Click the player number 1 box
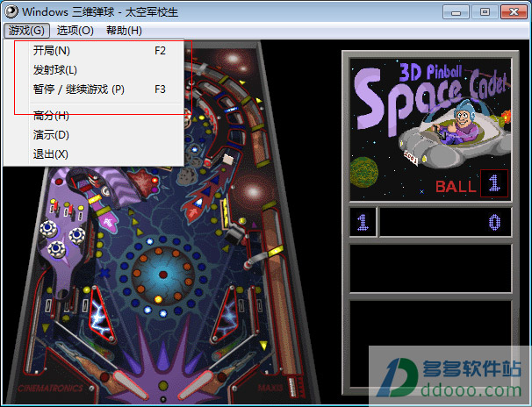 [363, 222]
